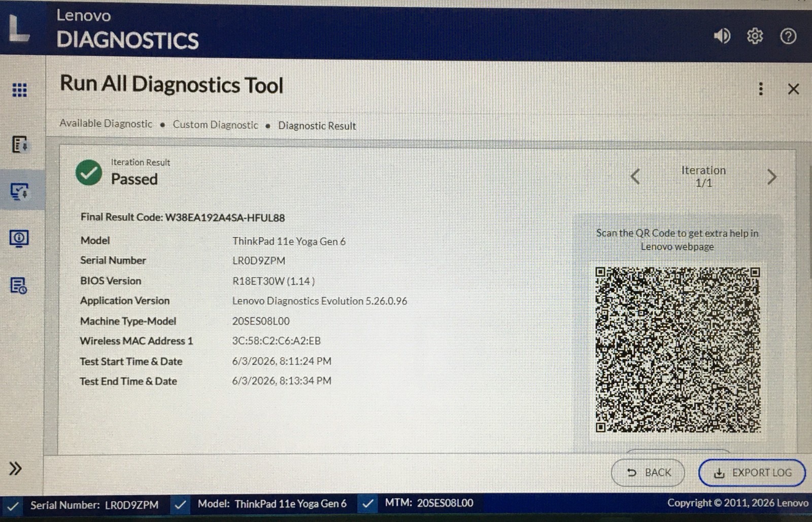Click MAC address 3C:58:C2:C6:A2:EB

[x=277, y=341]
